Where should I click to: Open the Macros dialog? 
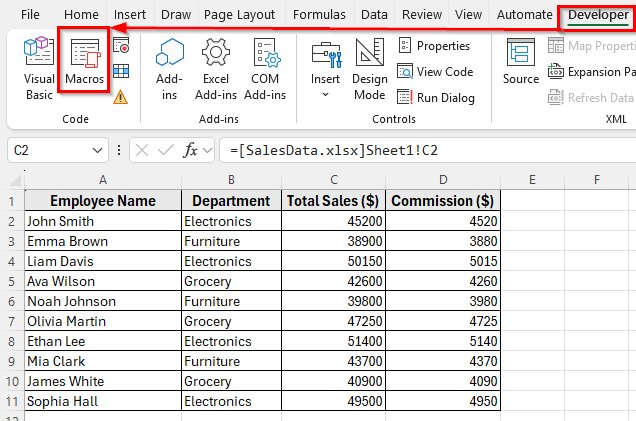tap(84, 61)
